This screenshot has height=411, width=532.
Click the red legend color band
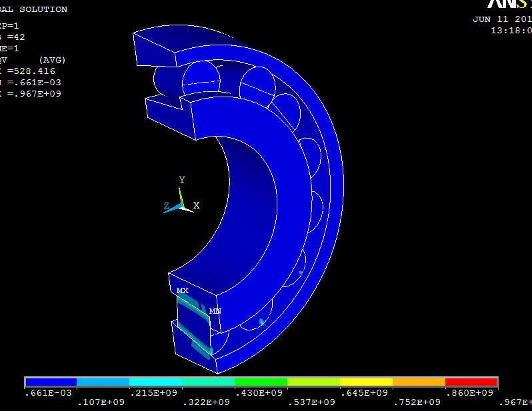(x=471, y=382)
